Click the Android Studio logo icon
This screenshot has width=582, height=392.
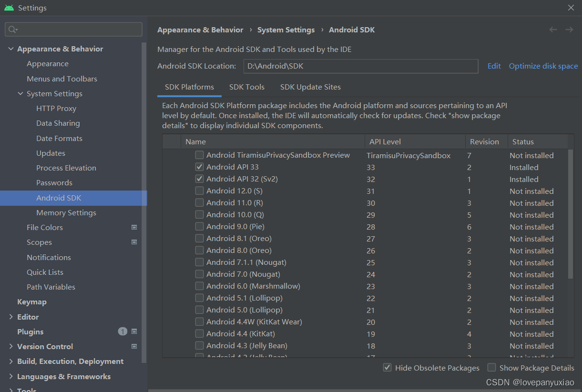[9, 8]
